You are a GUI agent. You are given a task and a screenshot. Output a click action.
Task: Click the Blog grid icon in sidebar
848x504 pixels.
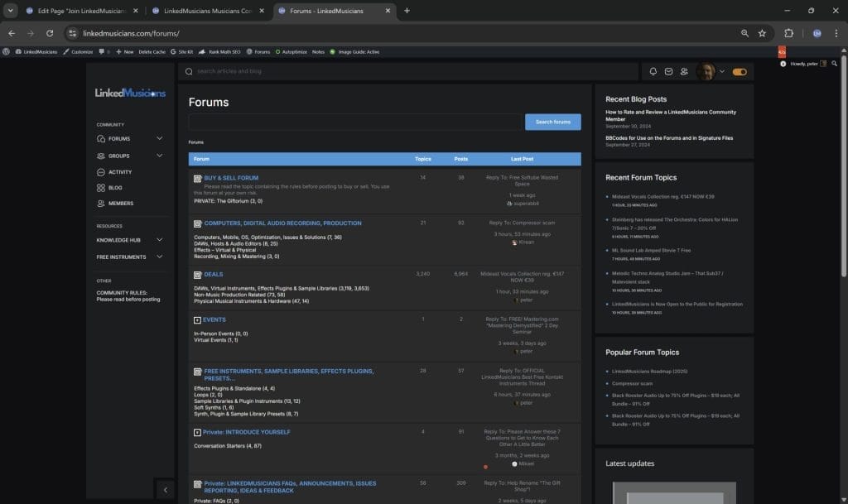coord(101,188)
